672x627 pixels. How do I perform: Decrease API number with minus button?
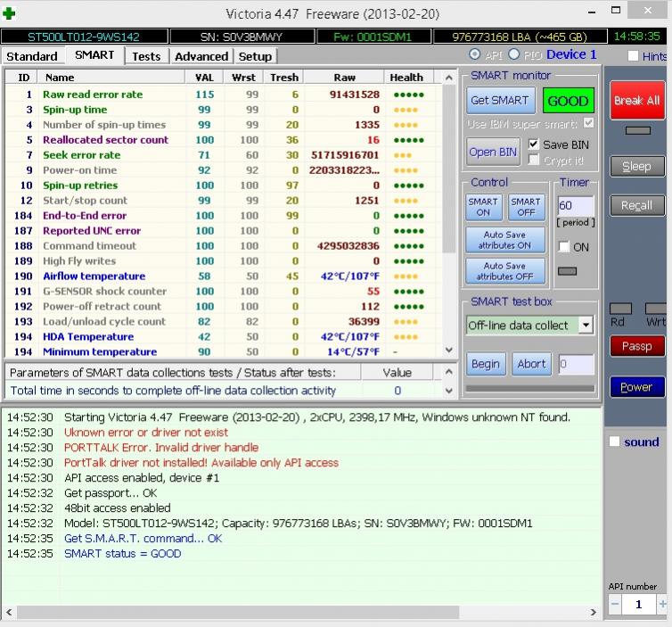(x=615, y=604)
